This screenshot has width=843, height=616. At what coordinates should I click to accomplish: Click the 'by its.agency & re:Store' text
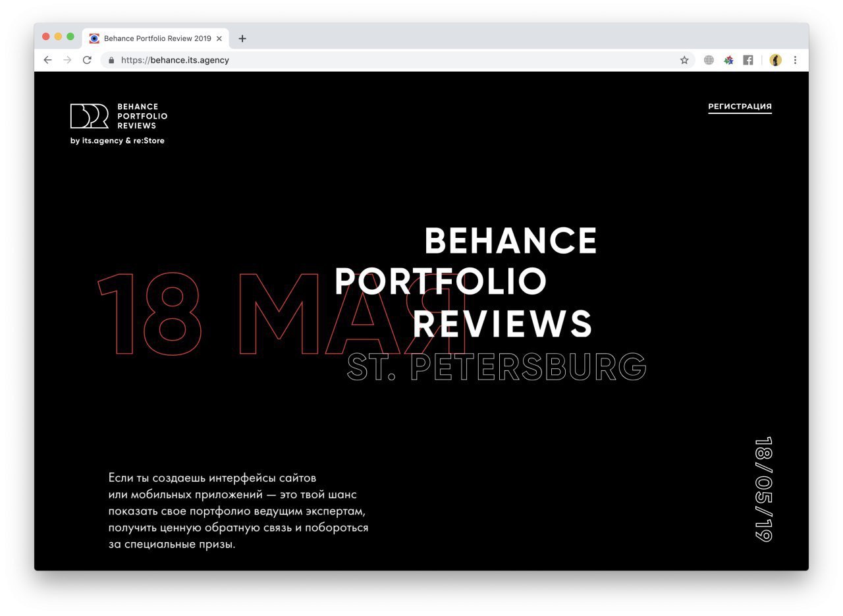coord(117,140)
